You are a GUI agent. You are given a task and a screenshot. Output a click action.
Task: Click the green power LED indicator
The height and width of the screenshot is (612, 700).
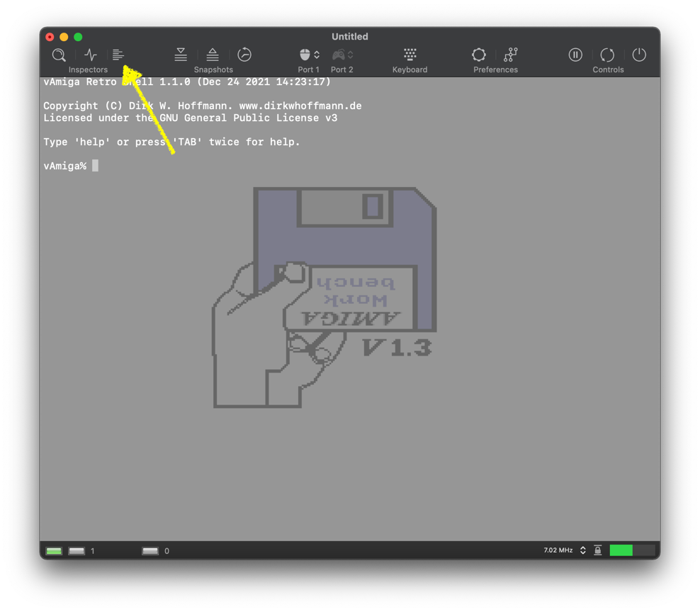54,551
